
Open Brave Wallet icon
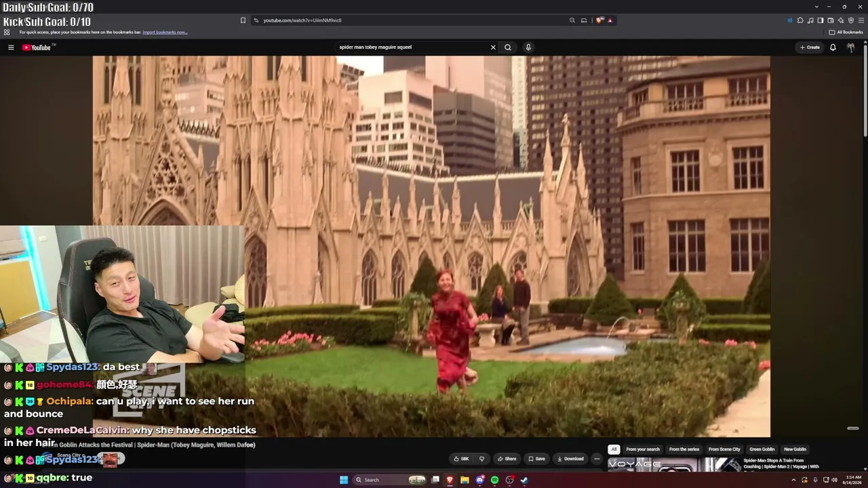coord(831,20)
